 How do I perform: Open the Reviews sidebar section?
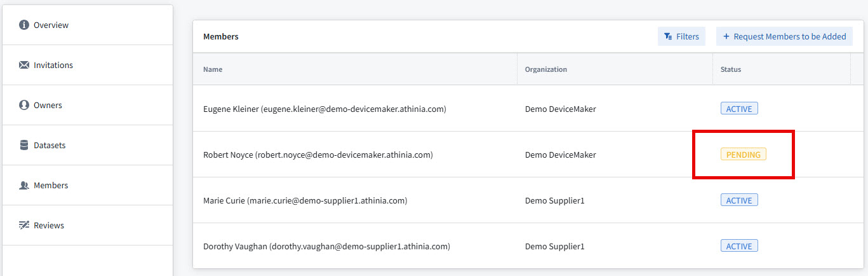[88, 225]
